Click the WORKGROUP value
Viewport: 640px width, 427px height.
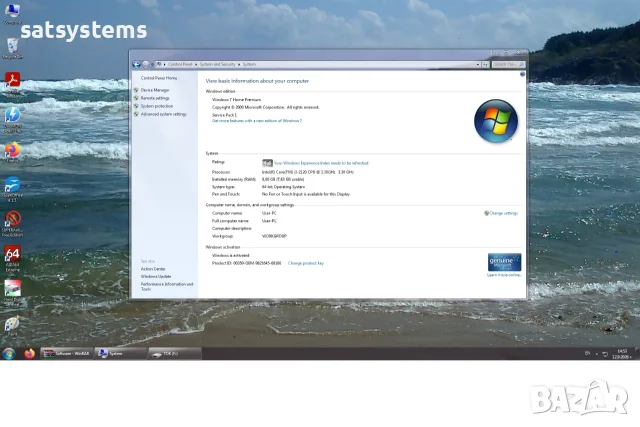point(274,236)
